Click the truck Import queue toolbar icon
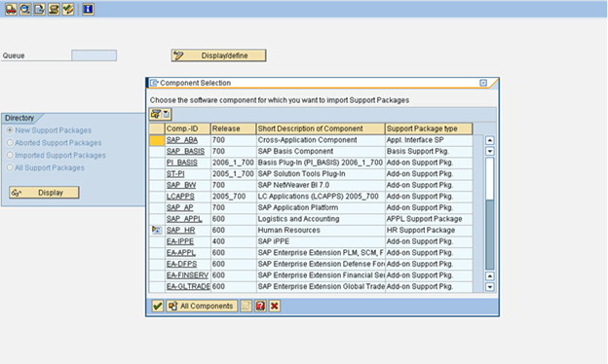The image size is (608, 364). coord(11,9)
